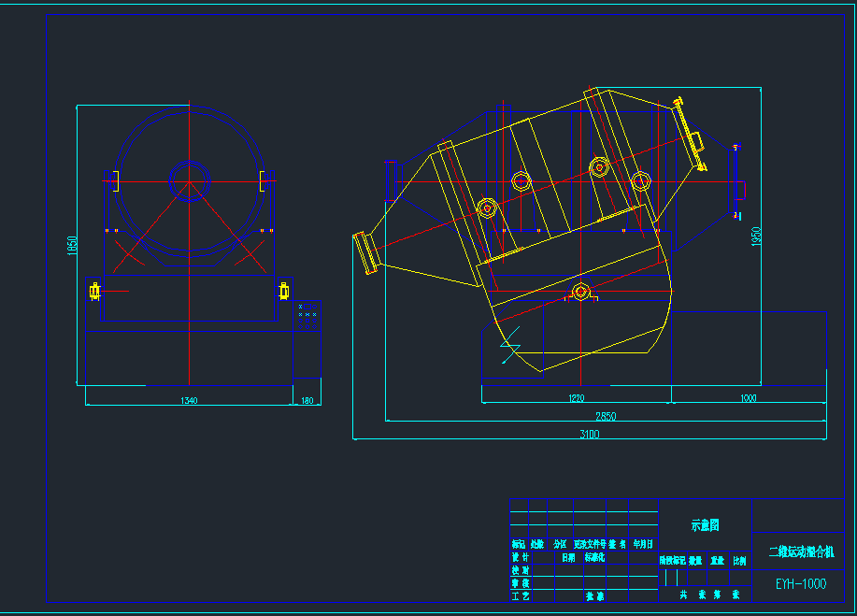Click the control panel on front view
Viewport: 857px width, 616px height.
(x=307, y=315)
